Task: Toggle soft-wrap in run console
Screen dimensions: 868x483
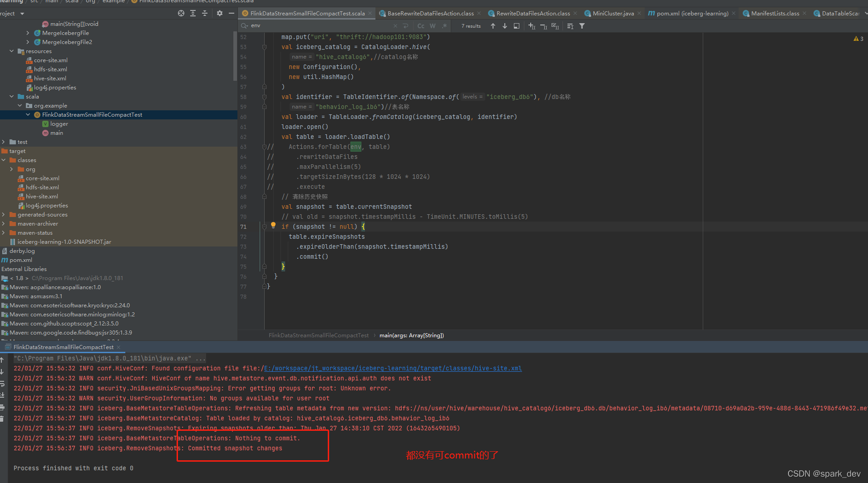Action: 2,384
